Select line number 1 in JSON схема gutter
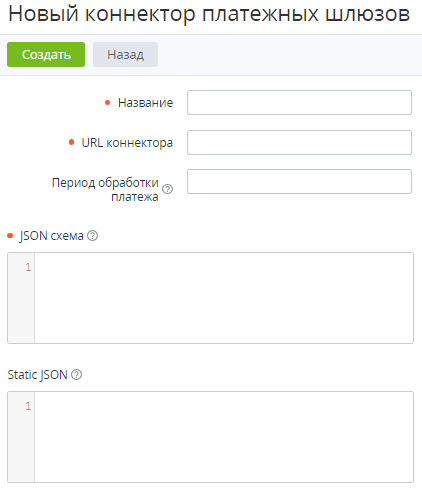422x488 pixels. [x=28, y=267]
